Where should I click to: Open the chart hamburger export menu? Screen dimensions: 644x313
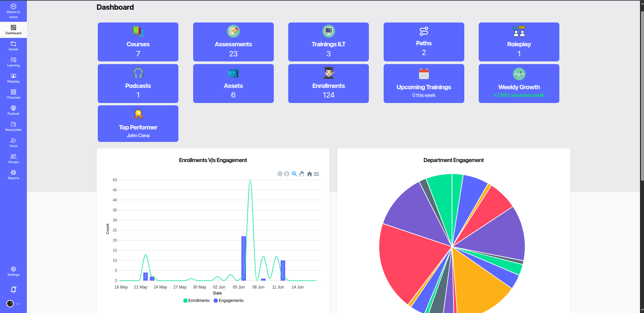tap(316, 174)
